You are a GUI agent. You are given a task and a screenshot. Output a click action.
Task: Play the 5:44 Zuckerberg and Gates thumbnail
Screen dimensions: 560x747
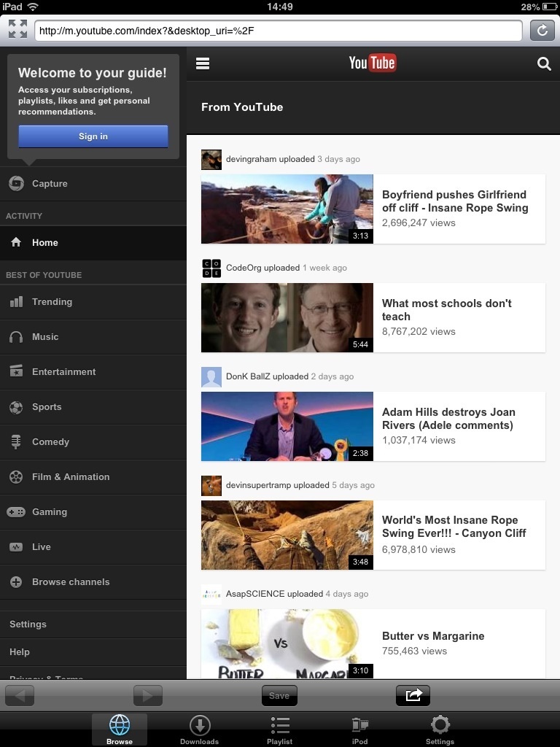287,318
